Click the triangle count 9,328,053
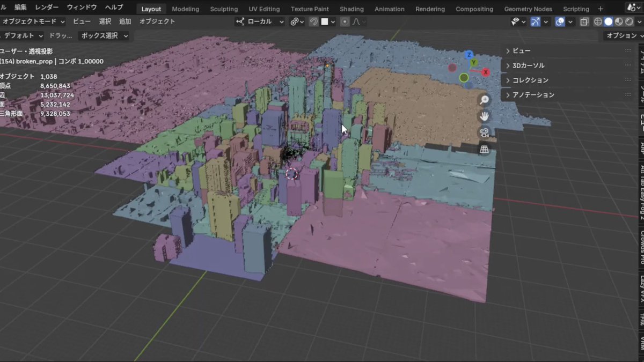Image resolution: width=644 pixels, height=362 pixels. 55,114
